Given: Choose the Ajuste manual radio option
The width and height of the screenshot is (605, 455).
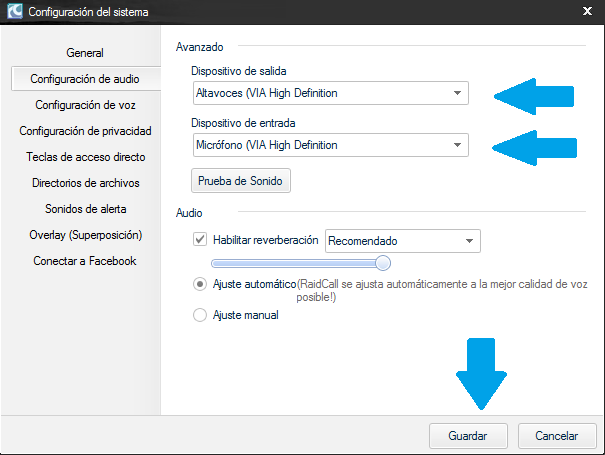Looking at the screenshot, I should pyautogui.click(x=200, y=315).
